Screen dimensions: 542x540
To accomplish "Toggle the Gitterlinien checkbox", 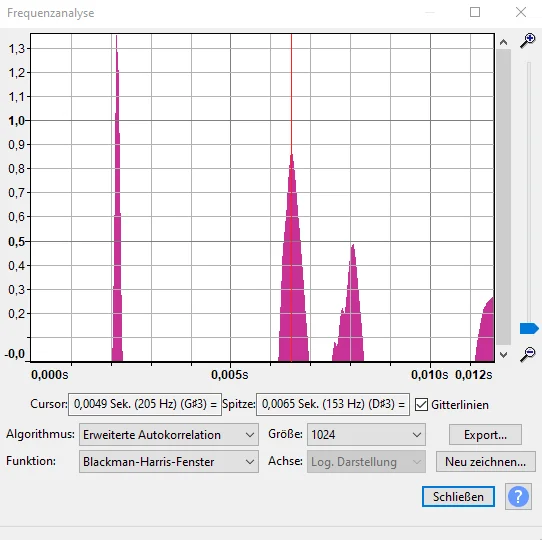I will [x=421, y=404].
